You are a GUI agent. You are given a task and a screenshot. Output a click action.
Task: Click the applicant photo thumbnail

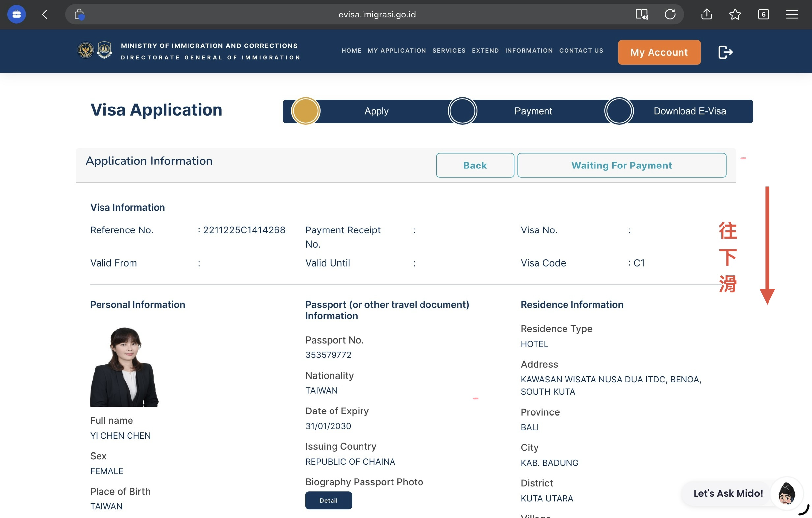(124, 366)
